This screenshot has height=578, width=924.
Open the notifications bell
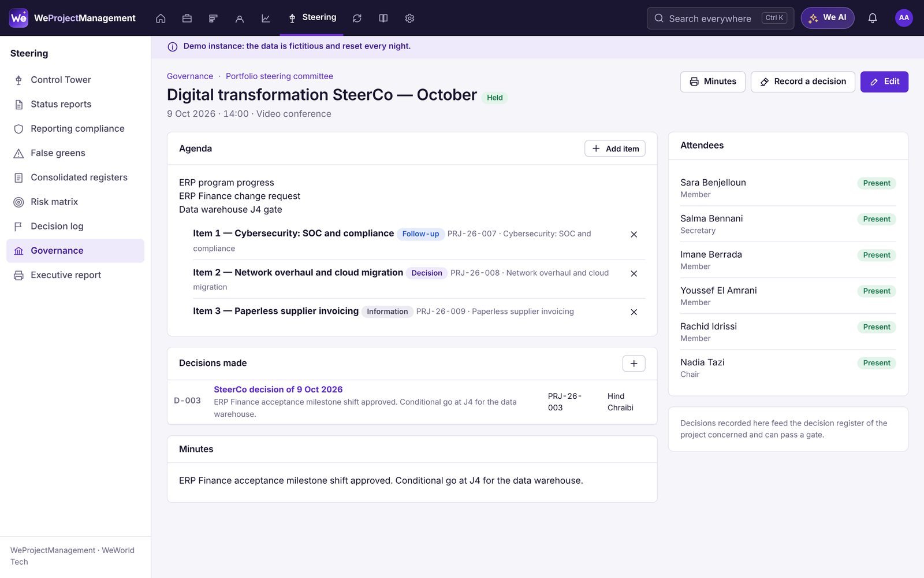872,18
